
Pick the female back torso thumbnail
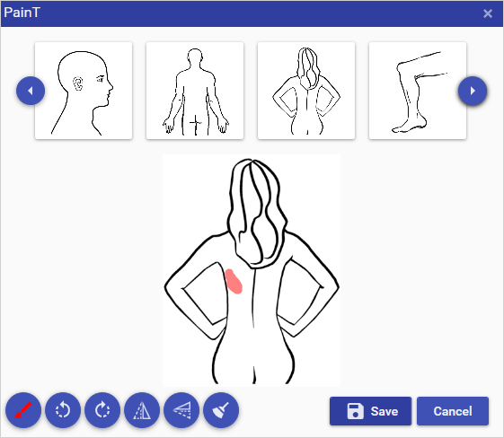click(x=306, y=91)
